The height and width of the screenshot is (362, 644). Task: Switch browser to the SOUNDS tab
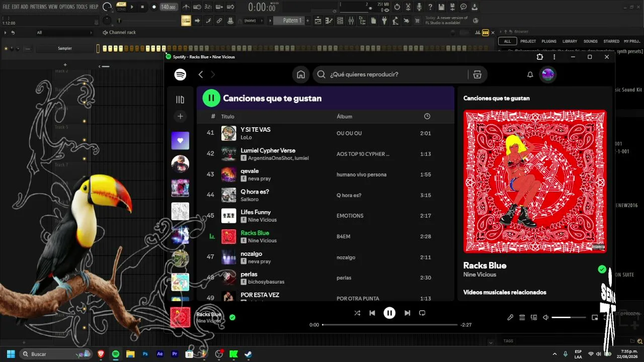(591, 41)
